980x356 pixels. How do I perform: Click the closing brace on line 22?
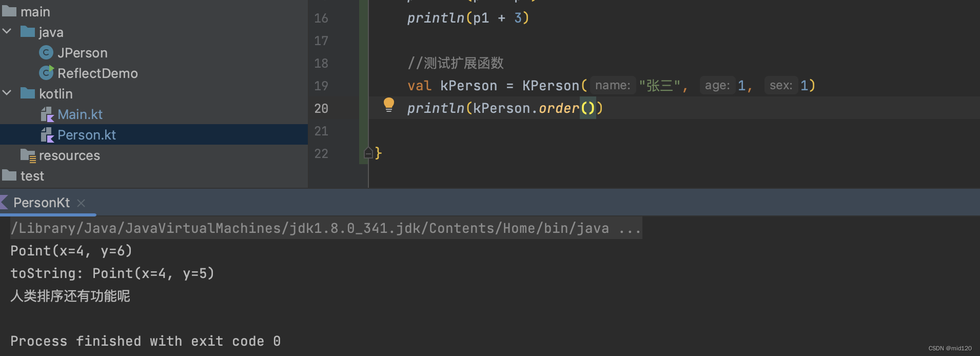(378, 153)
